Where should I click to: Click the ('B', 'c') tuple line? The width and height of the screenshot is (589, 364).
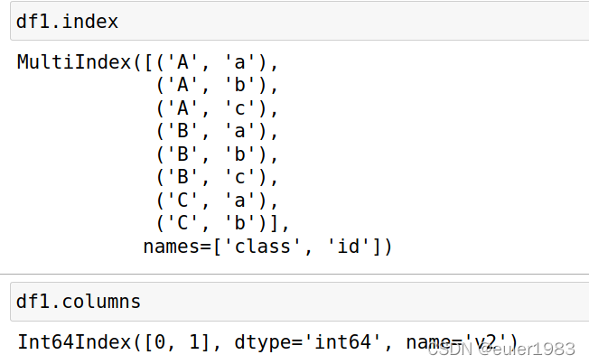coord(217,177)
